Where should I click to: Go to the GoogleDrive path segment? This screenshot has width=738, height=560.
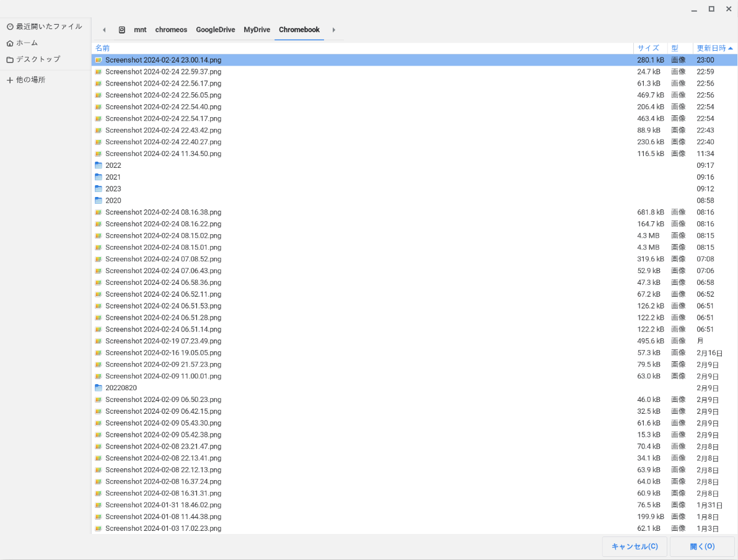point(215,30)
